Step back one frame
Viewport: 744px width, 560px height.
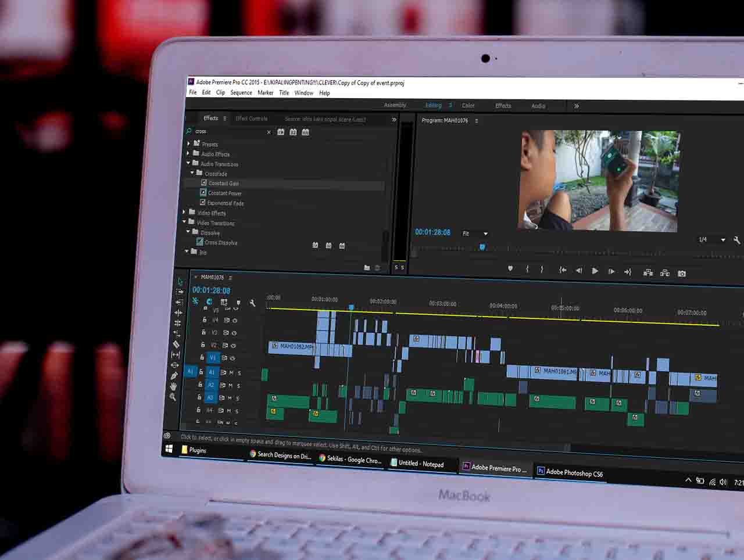[x=578, y=271]
